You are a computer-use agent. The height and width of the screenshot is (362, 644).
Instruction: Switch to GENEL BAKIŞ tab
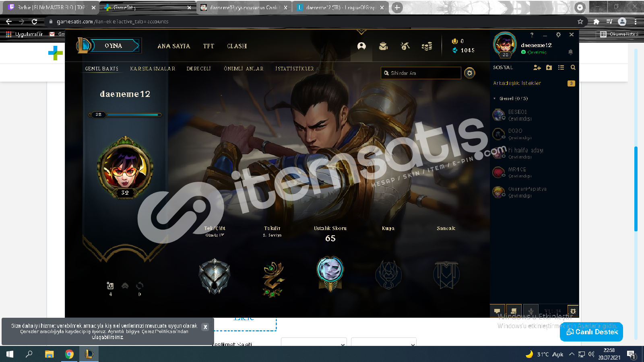pos(101,69)
